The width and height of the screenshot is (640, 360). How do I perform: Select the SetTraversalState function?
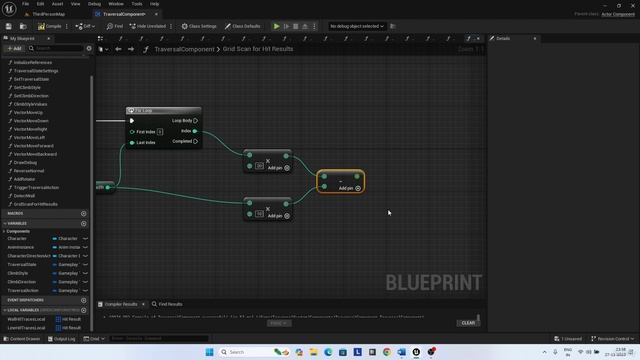(31, 79)
